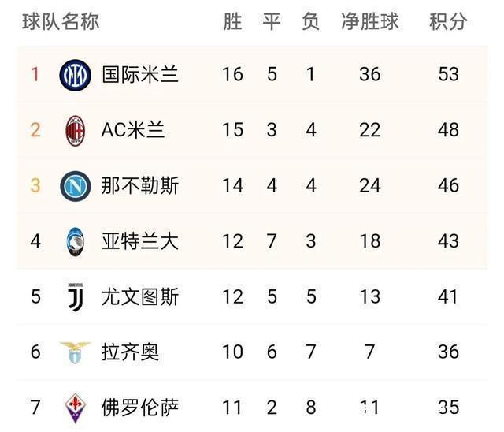Click the Lazio eagle crest
Image resolution: width=504 pixels, height=432 pixels.
click(76, 352)
